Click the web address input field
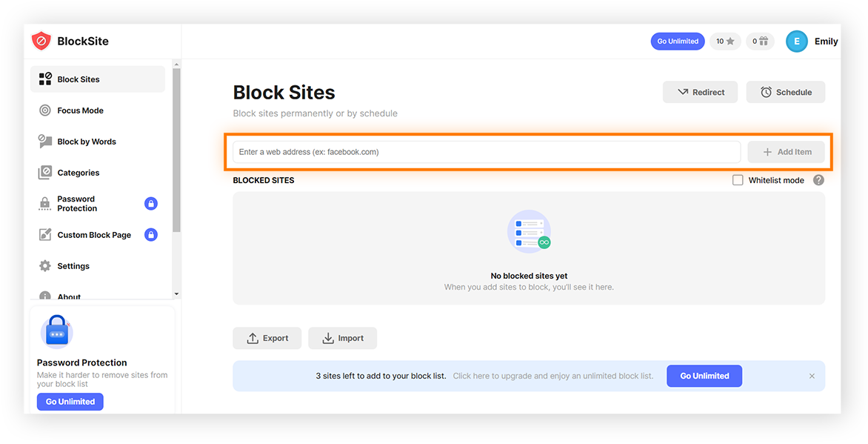 (x=485, y=151)
